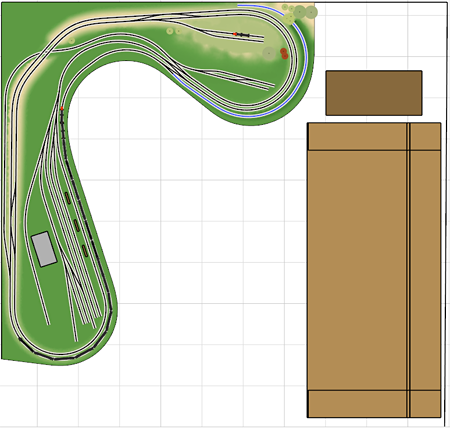Click the two small trees near the upper siding

174,31
